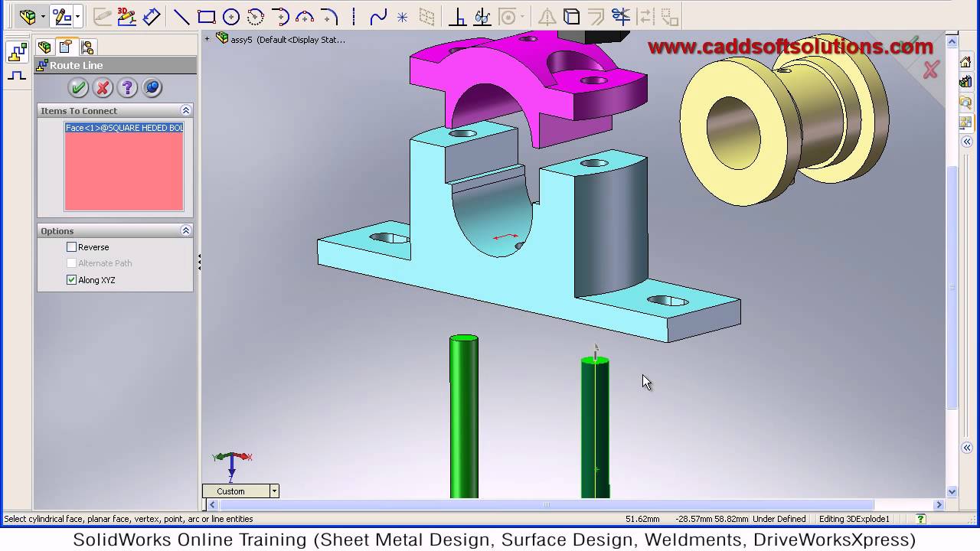This screenshot has width=980, height=551.
Task: Click the assembly cube icon in the top toolbar
Action: 28,16
